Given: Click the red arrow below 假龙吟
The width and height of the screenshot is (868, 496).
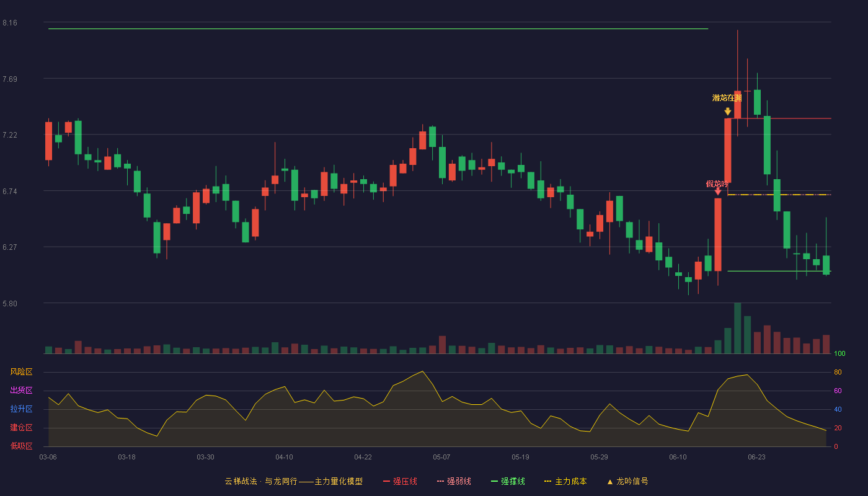Looking at the screenshot, I should [717, 192].
